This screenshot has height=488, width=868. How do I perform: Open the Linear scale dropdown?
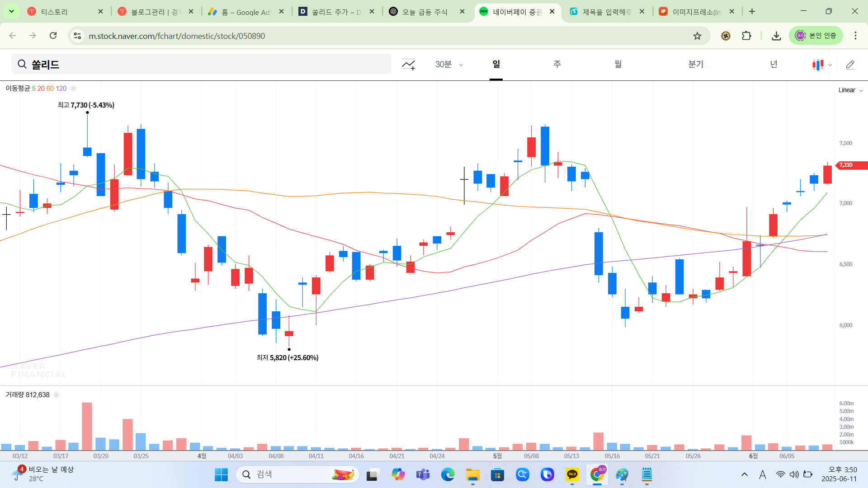tap(850, 90)
